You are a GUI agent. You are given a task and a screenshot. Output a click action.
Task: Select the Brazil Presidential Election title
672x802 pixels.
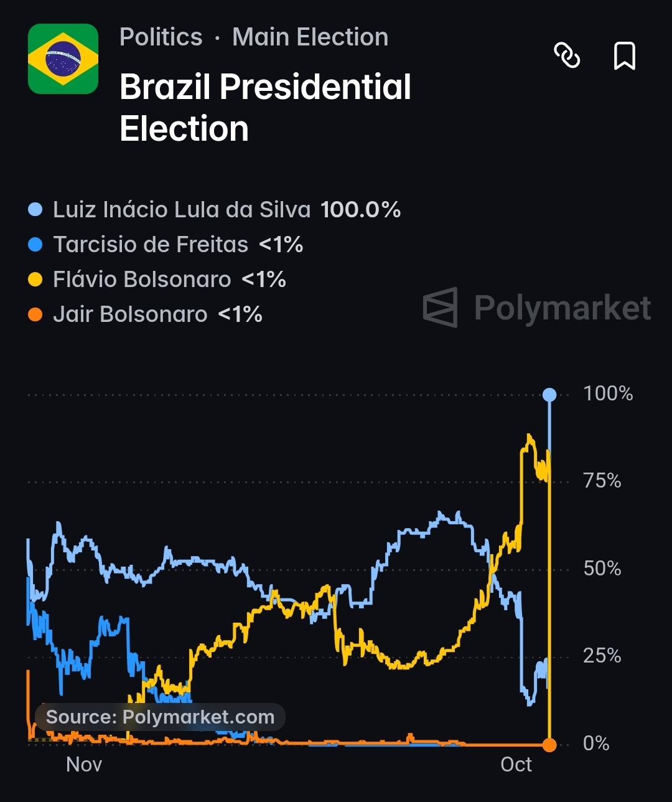(266, 107)
